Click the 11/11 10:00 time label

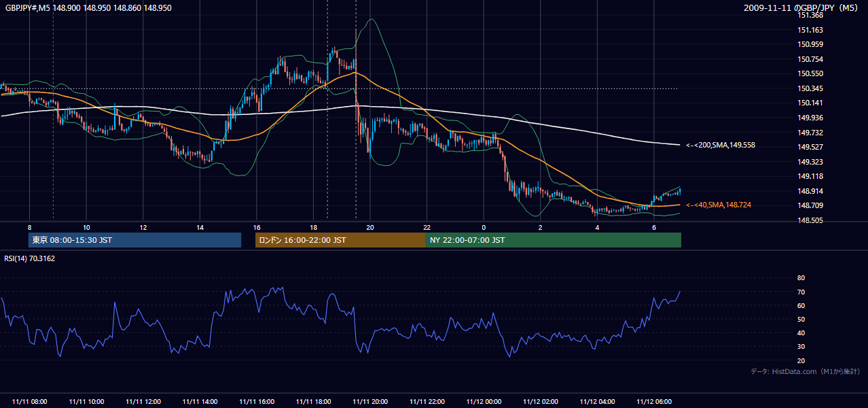pos(86,402)
